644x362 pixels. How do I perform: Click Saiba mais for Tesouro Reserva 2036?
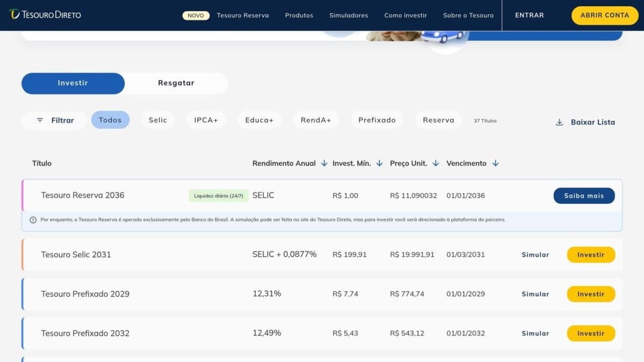point(584,196)
